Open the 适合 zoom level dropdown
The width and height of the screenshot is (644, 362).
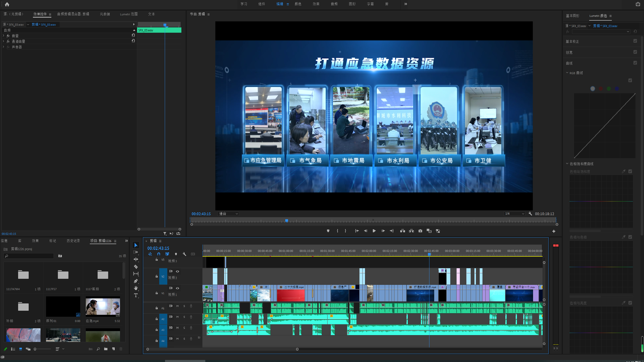(228, 214)
